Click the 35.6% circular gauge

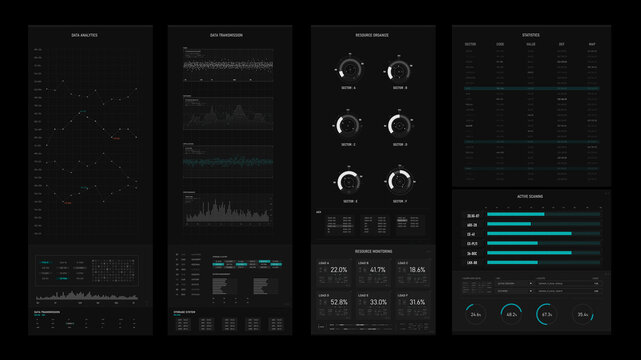click(583, 314)
